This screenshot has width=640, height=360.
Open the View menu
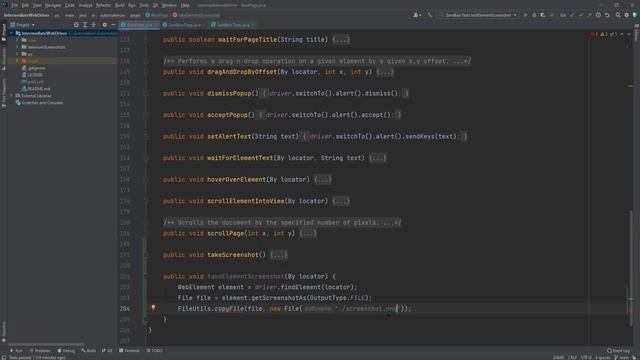click(37, 5)
